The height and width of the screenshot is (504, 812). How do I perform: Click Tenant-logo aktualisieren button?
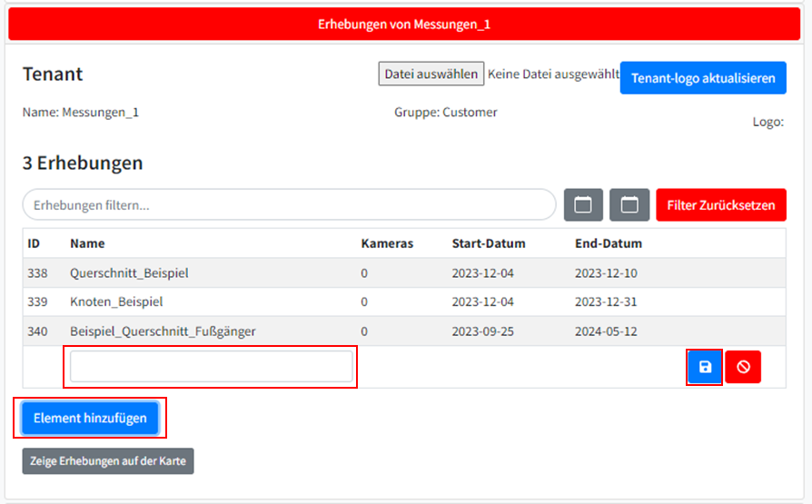(703, 78)
